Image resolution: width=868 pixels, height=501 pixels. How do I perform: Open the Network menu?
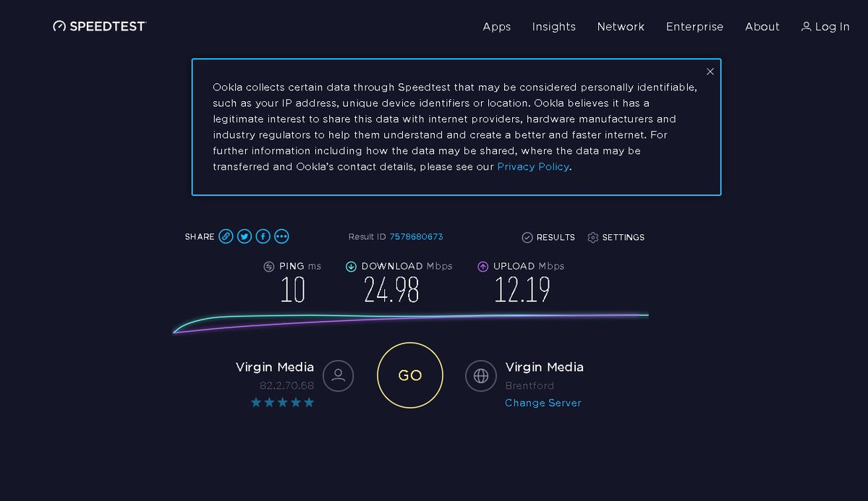[621, 27]
